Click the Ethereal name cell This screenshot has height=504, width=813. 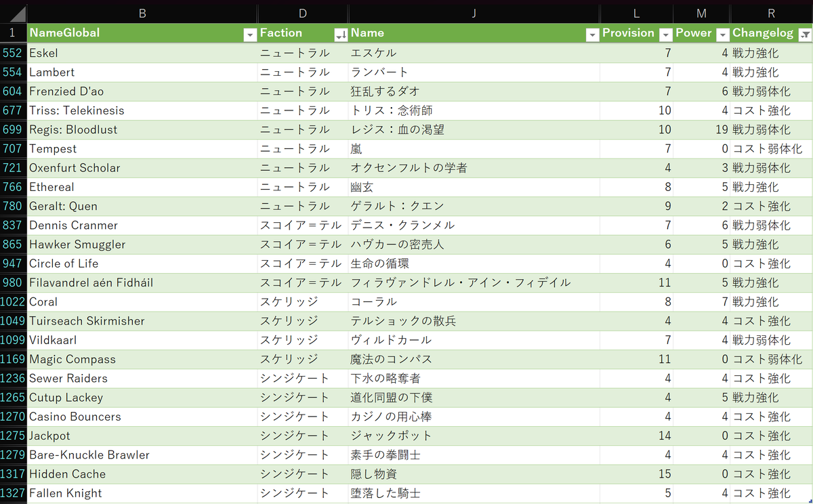(142, 187)
